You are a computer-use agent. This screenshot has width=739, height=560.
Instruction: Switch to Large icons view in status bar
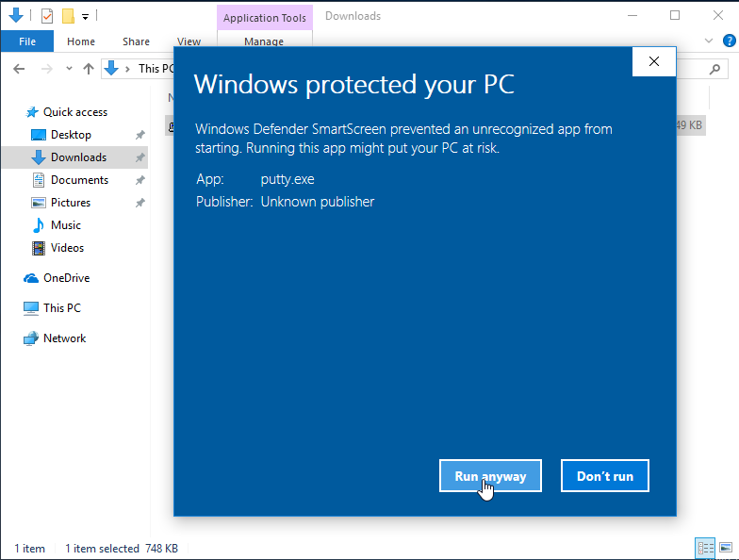click(x=727, y=548)
